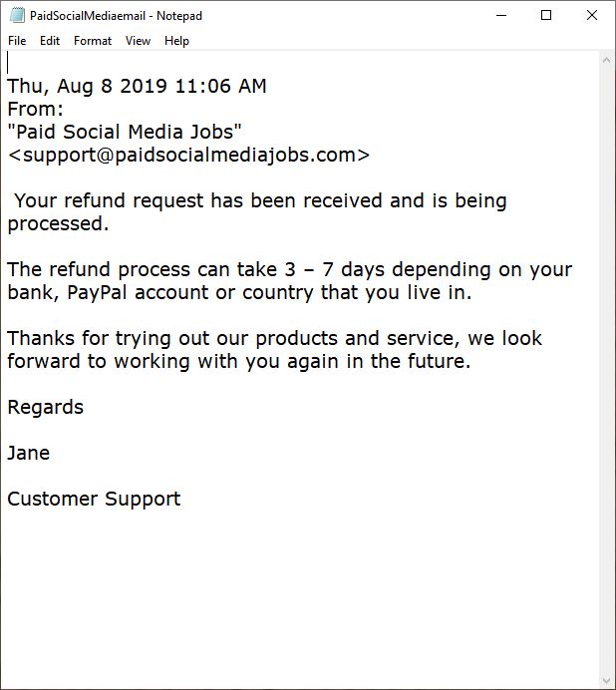
Task: Place cursor after the word 'processed.'
Action: coord(110,223)
